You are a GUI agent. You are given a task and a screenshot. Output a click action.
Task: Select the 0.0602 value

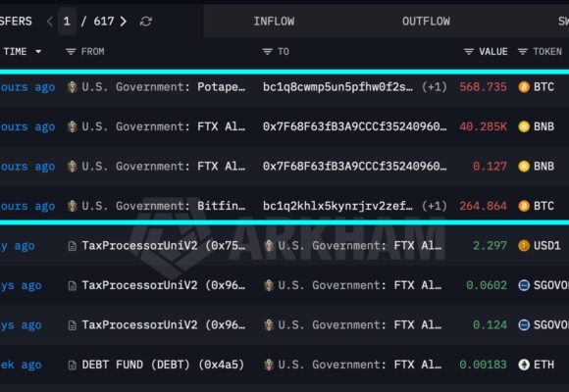pyautogui.click(x=487, y=285)
